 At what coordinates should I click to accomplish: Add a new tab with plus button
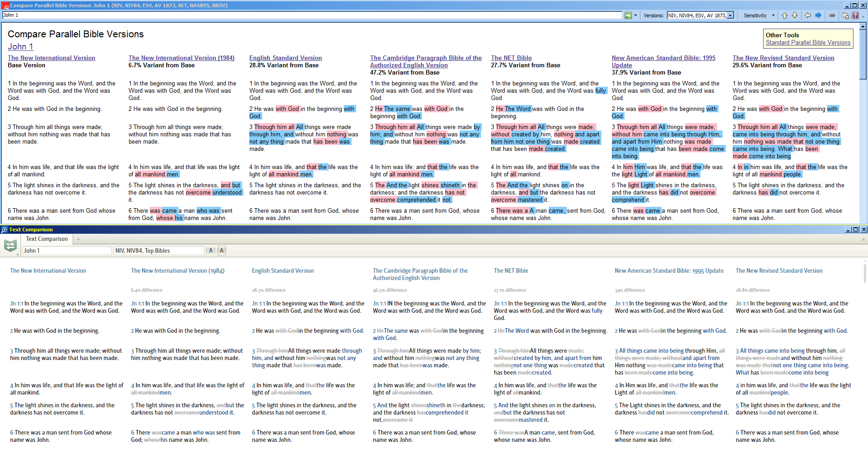click(x=78, y=239)
